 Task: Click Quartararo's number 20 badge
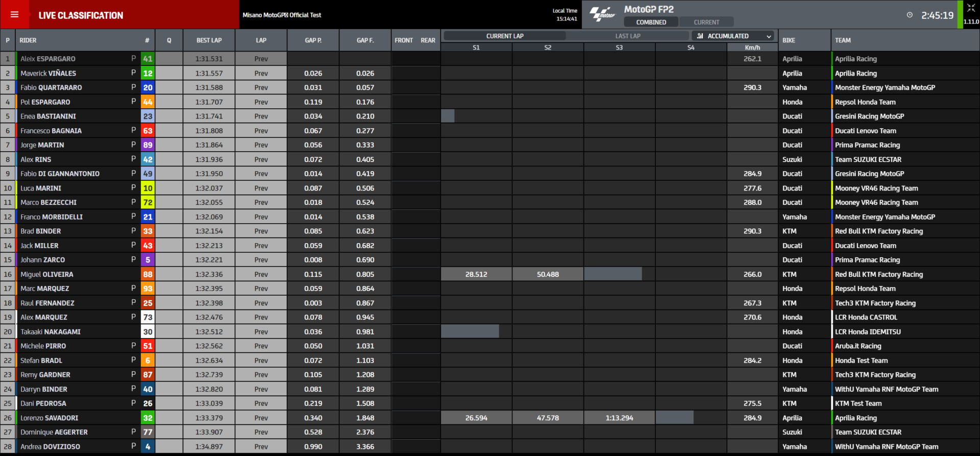tap(148, 88)
